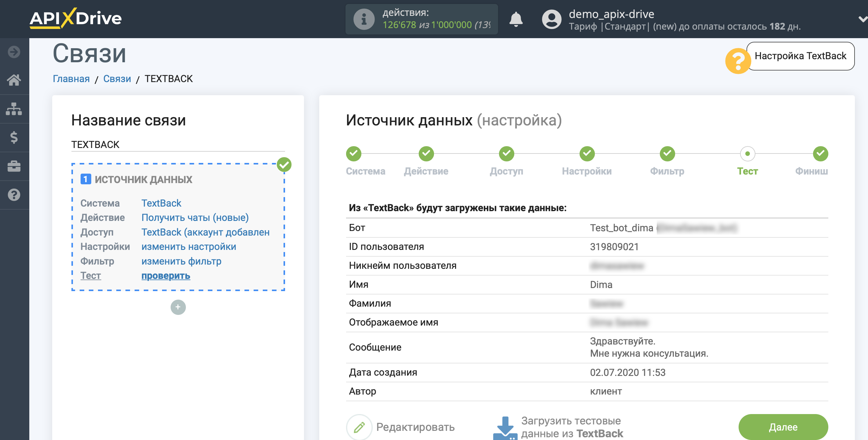Go to Связи breadcrumb link
Image resolution: width=868 pixels, height=440 pixels.
pyautogui.click(x=117, y=79)
